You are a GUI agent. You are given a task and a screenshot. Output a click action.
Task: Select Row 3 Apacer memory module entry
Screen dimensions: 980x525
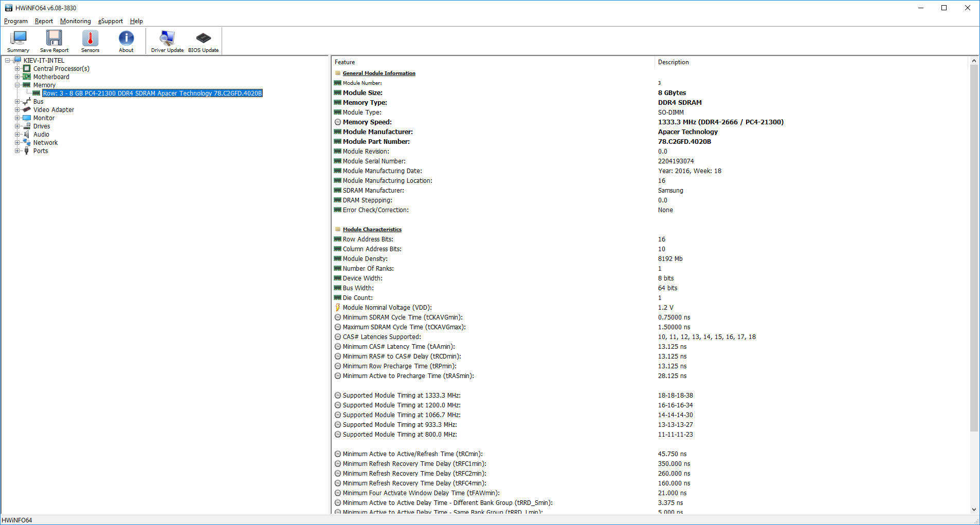point(152,93)
